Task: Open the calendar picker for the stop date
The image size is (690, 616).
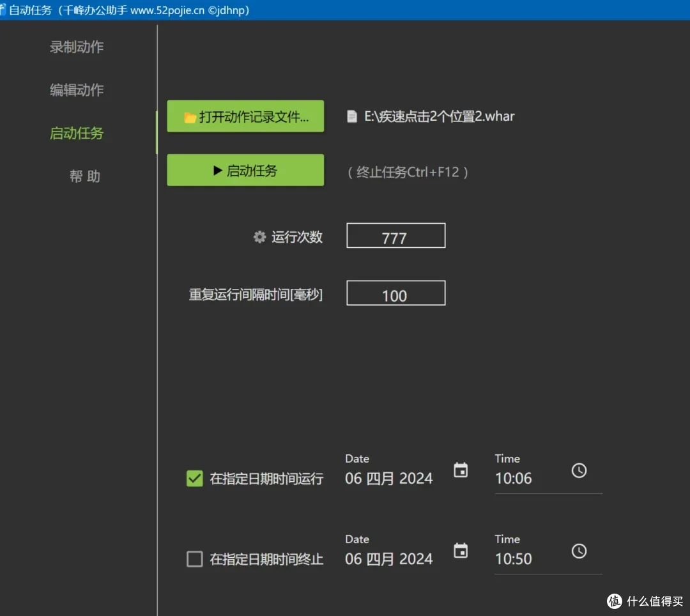Action: (461, 550)
